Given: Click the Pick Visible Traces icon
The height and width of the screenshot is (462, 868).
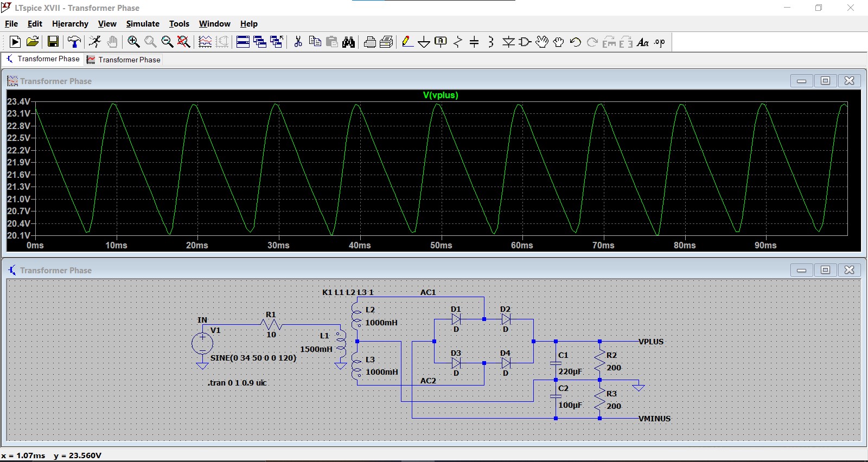Looking at the screenshot, I should click(x=205, y=42).
